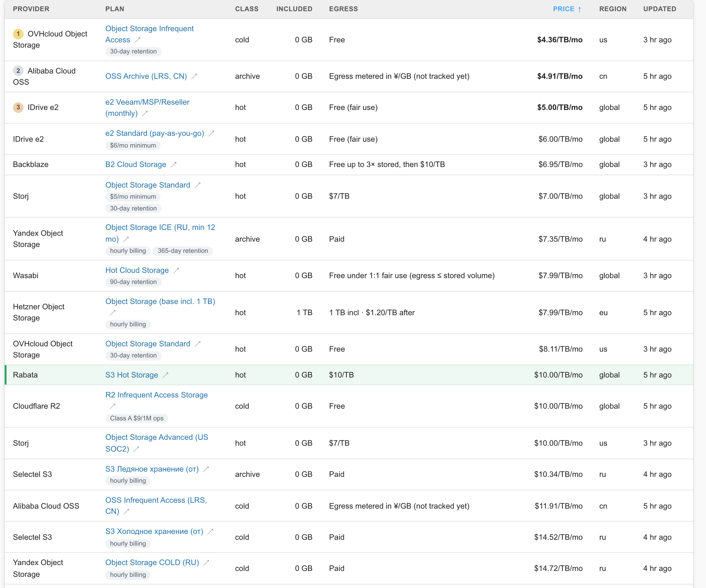The height and width of the screenshot is (588, 706).
Task: Click the 90-day retention tag under Wasabi plan
Action: point(133,282)
